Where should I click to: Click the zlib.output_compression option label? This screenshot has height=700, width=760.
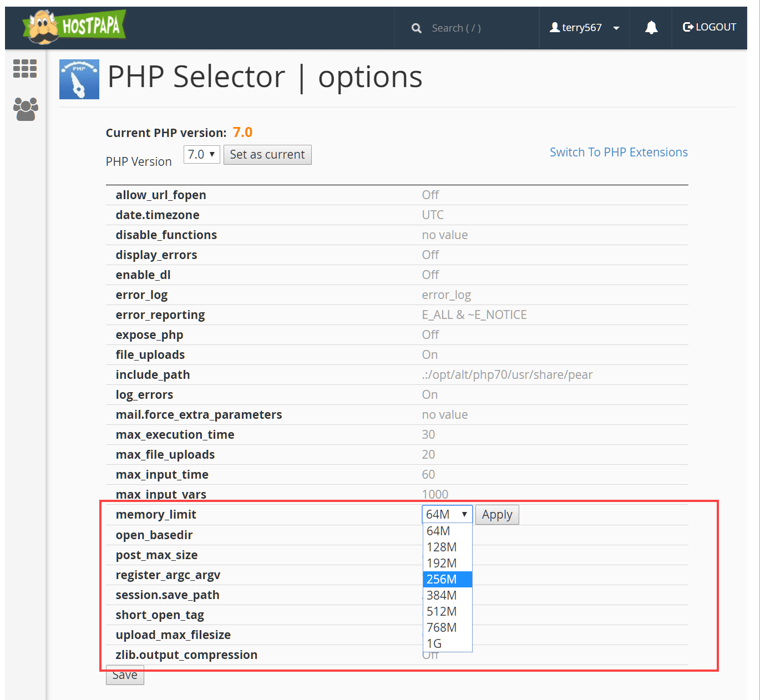pyautogui.click(x=186, y=655)
